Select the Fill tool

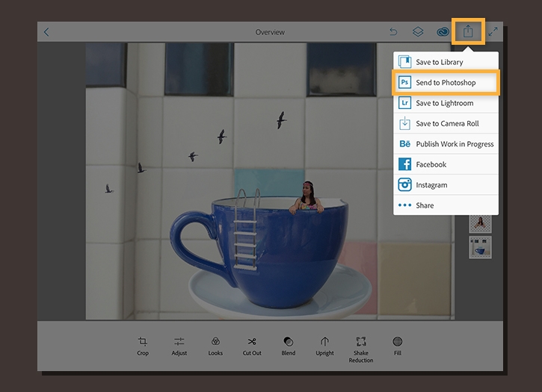(398, 346)
